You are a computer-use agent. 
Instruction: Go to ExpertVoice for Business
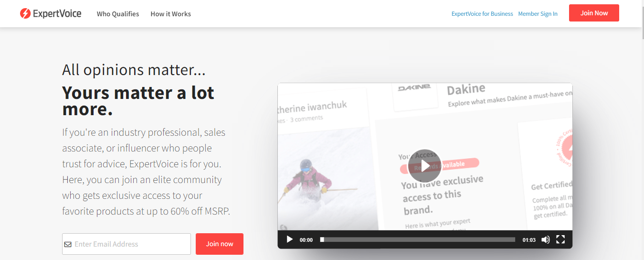point(482,14)
